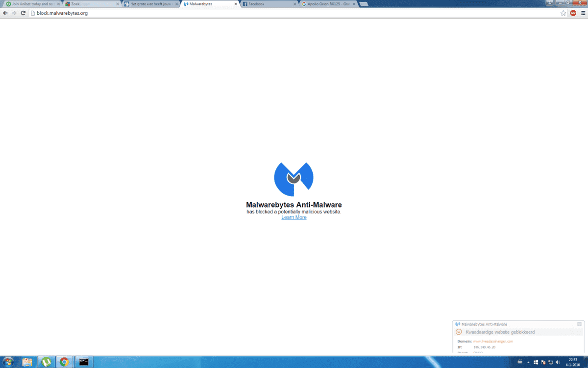Close the Malwarebytes browser tab

tap(236, 4)
